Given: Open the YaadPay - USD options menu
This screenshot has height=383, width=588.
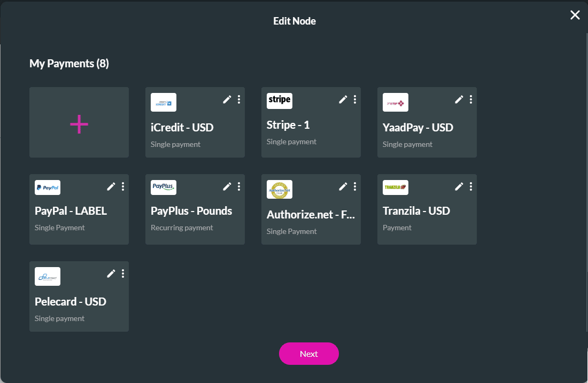Looking at the screenshot, I should point(470,99).
